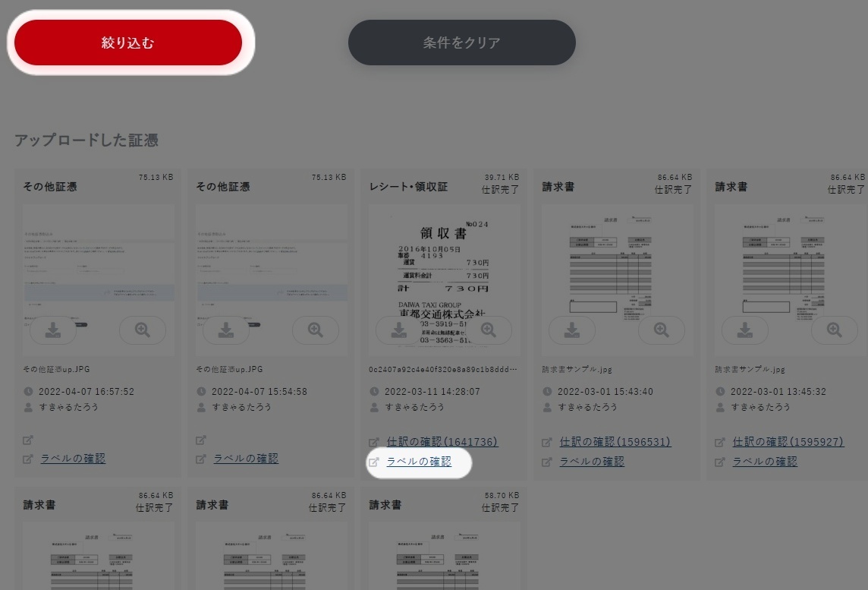The image size is (868, 590).
Task: Open ラベルの確認 for the 15:54:58 upload
Action: coord(246,458)
